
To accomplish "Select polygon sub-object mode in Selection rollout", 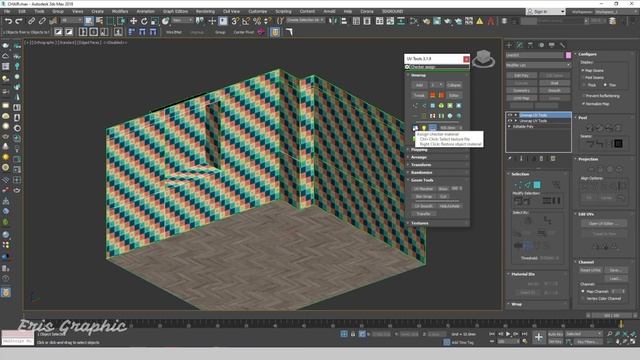I will pos(537,185).
